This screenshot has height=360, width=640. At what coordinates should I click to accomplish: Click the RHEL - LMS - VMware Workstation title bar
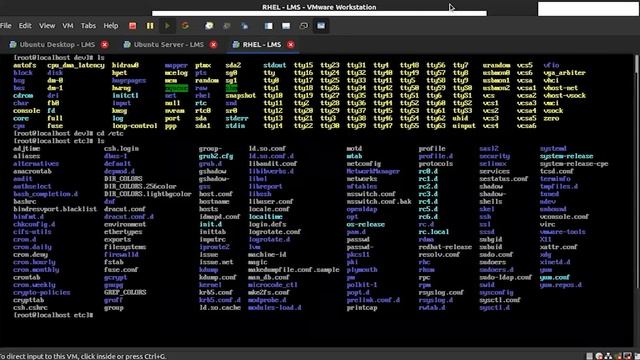coord(319,7)
